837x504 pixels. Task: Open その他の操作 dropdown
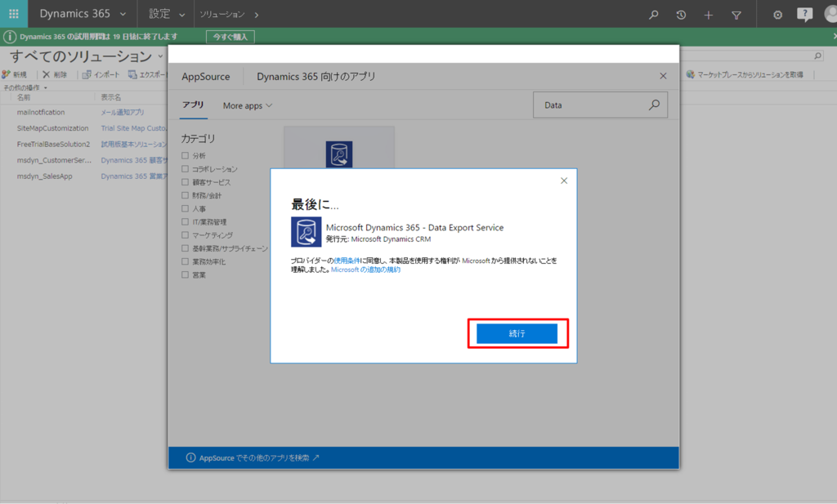tap(25, 87)
